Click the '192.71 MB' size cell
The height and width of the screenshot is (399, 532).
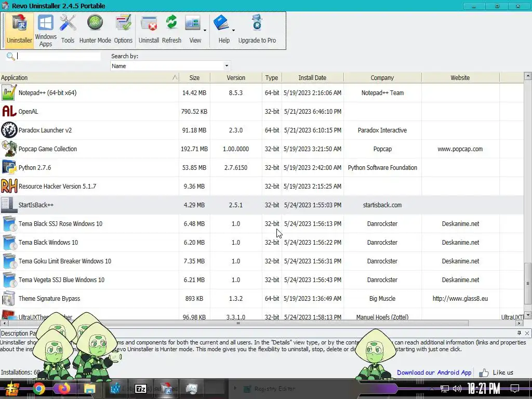click(x=194, y=149)
